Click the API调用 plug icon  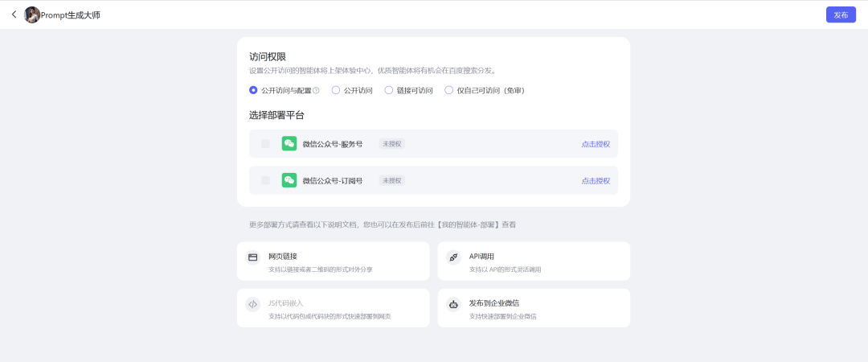(454, 257)
